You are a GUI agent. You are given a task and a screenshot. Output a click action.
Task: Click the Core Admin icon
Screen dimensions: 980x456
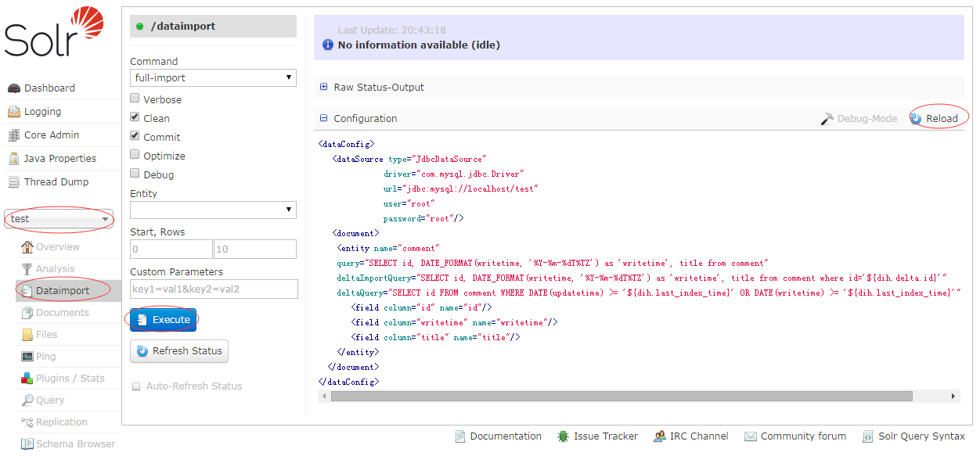tap(14, 135)
